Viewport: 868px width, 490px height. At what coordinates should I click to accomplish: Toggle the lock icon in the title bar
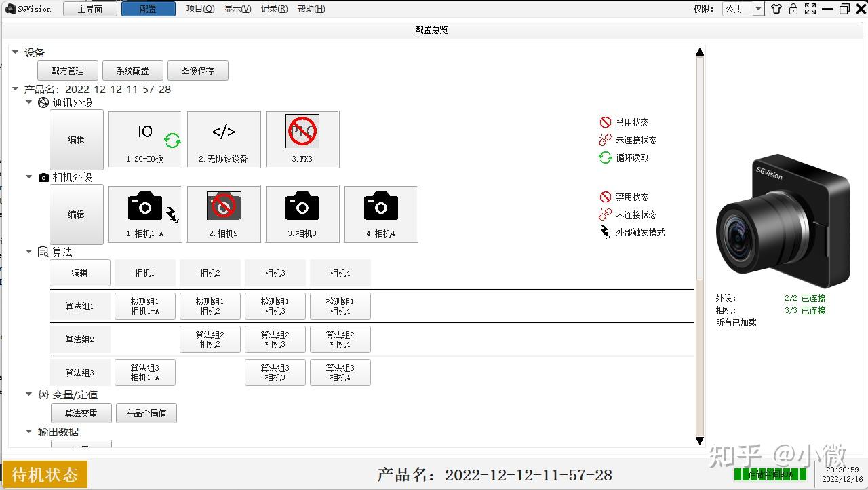tap(793, 9)
